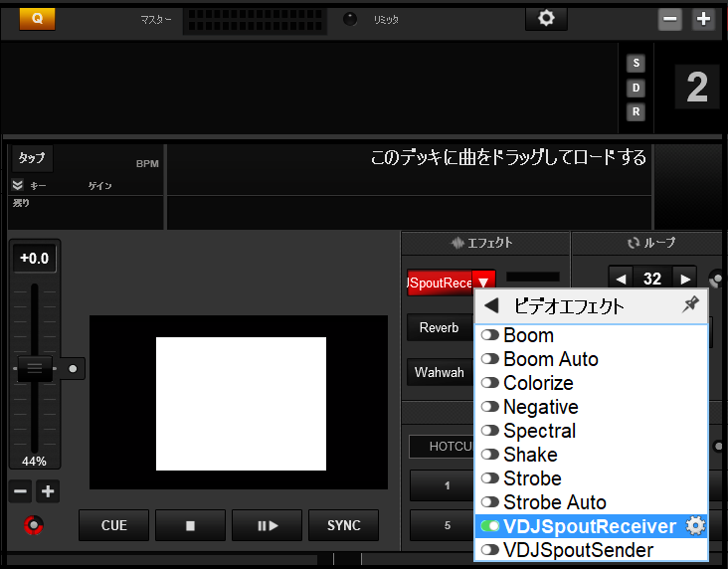Click the deck number 2 display
728x569 pixels.
(x=697, y=88)
